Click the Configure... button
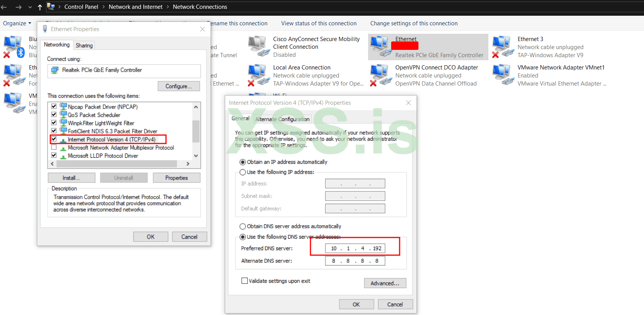This screenshot has width=644, height=315. tap(179, 86)
